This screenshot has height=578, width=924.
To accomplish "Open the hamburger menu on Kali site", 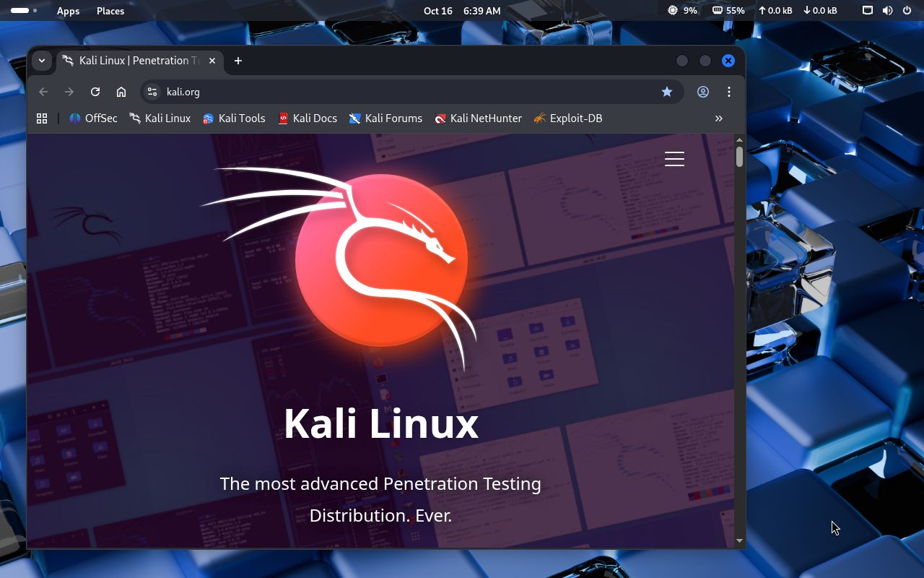I will pos(674,159).
